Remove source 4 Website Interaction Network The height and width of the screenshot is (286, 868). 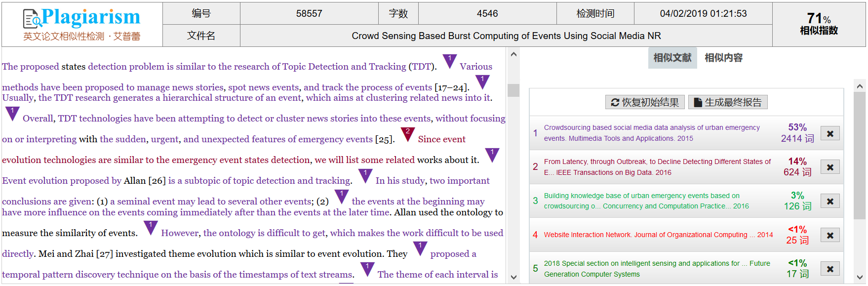[830, 235]
